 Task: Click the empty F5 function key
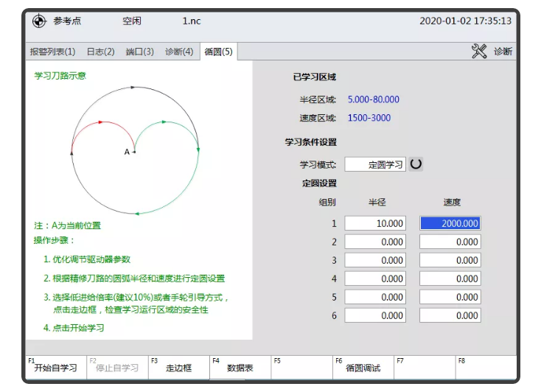pyautogui.click(x=301, y=367)
